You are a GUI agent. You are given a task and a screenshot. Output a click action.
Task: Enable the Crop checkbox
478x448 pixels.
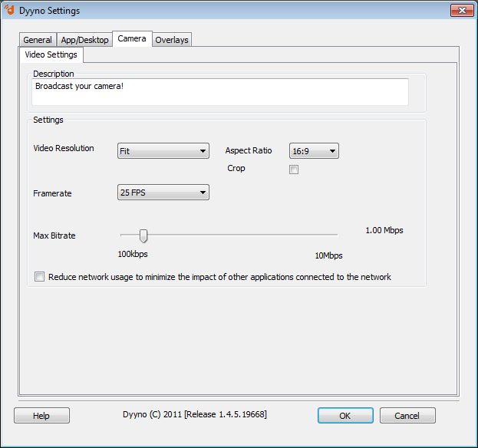tap(294, 170)
